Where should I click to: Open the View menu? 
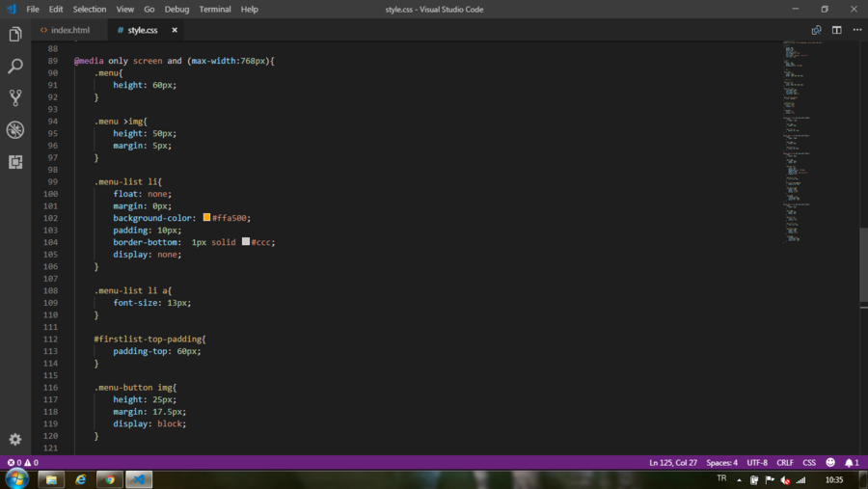[x=125, y=9]
